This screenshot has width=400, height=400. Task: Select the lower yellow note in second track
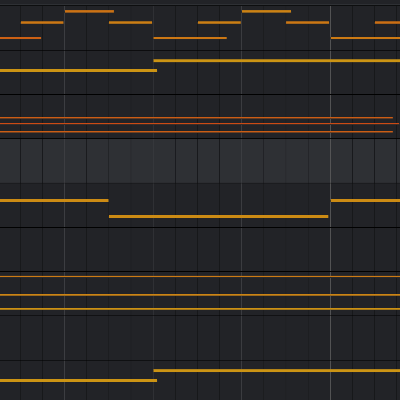coord(78,70)
